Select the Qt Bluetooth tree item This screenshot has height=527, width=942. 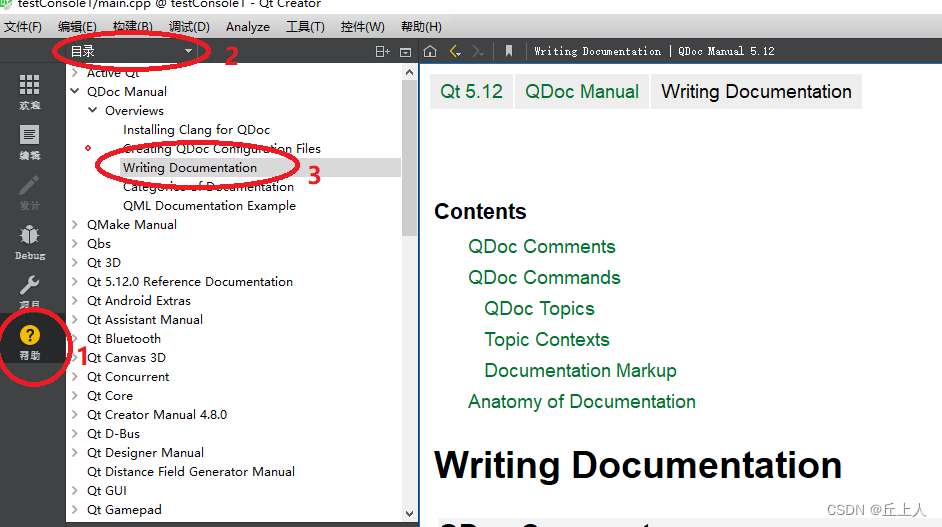[x=124, y=338]
